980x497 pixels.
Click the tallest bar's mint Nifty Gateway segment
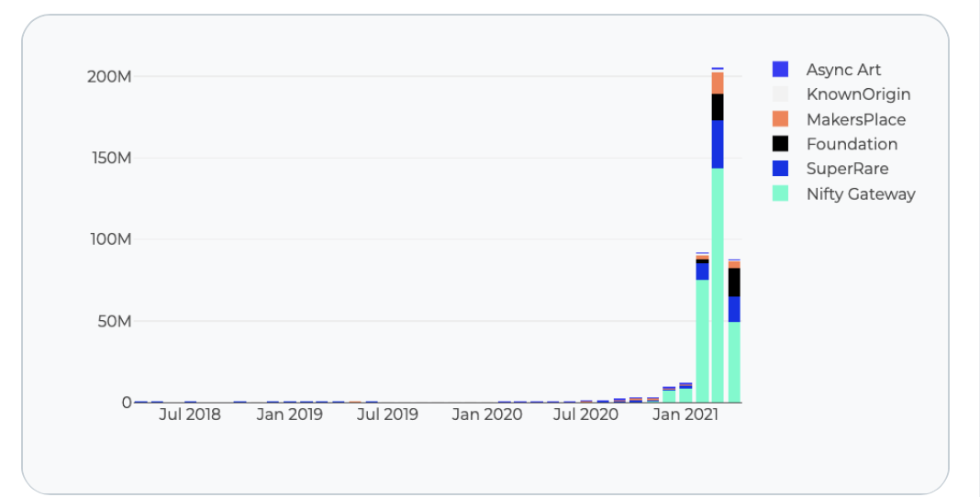click(x=718, y=285)
